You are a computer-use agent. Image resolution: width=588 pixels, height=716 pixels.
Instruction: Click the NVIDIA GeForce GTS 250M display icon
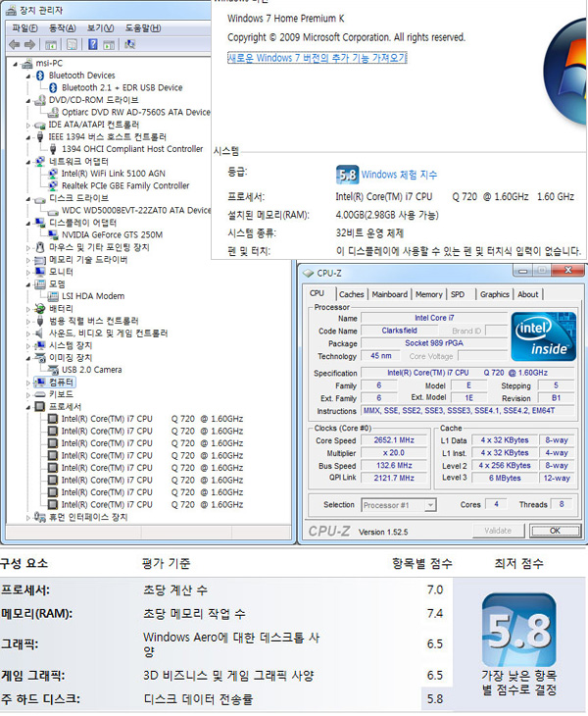pos(53,234)
